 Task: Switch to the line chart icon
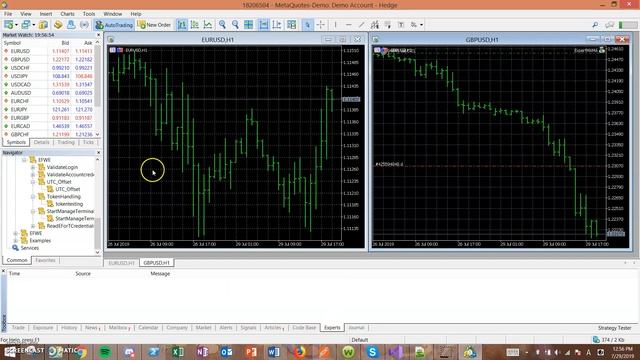[x=208, y=25]
